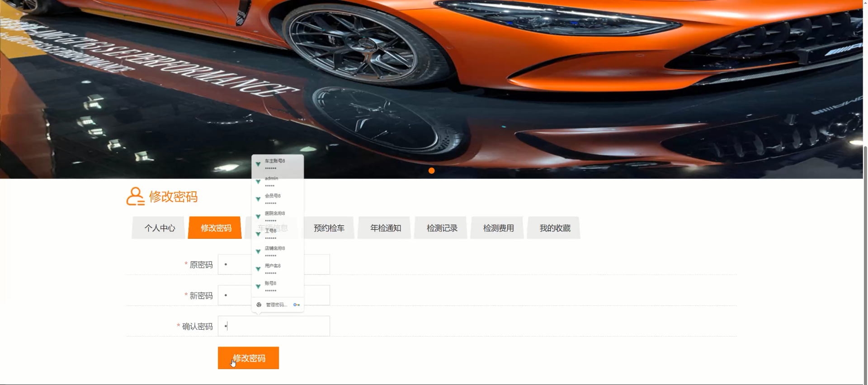Viewport: 868px width, 385px height.
Task: Open the 我的收藏 tab
Action: pyautogui.click(x=555, y=228)
